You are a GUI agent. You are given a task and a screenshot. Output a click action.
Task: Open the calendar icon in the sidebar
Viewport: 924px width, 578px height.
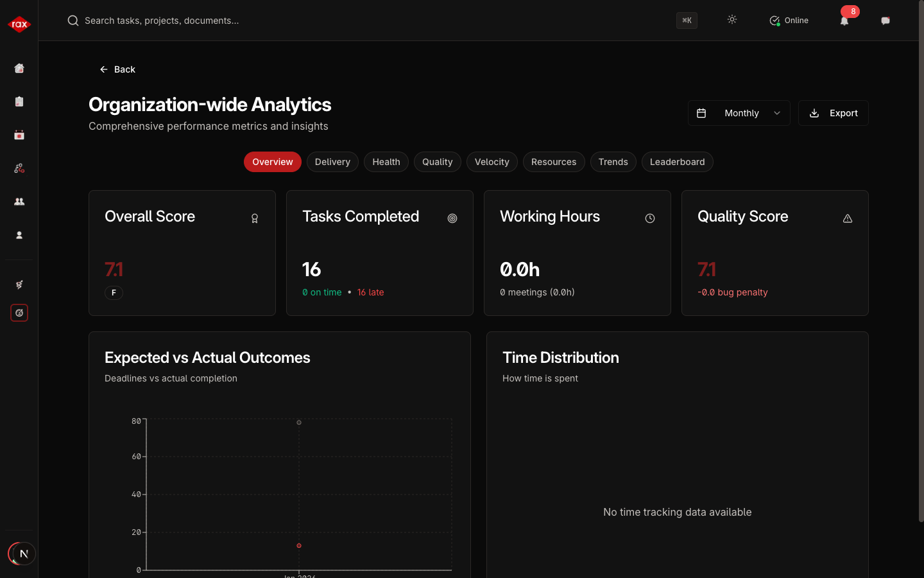click(19, 135)
